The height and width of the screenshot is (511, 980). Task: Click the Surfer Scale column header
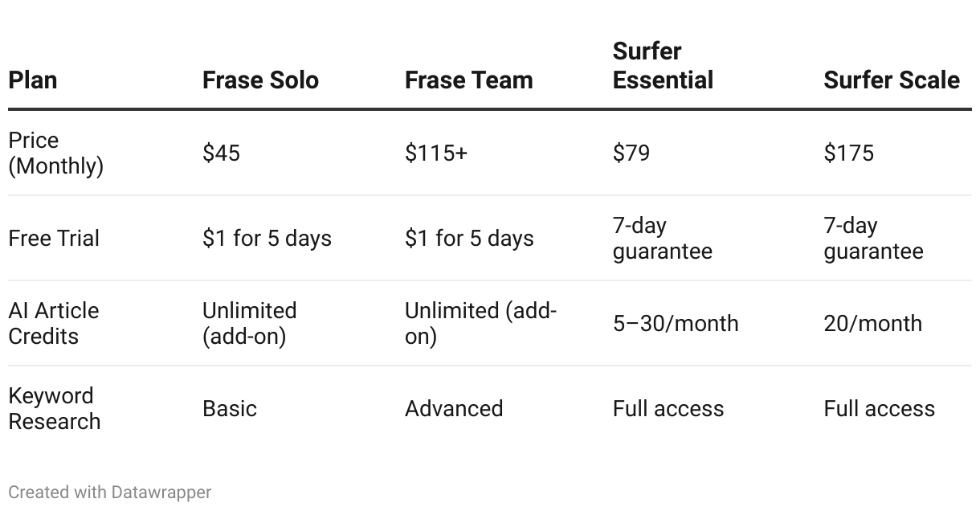click(892, 80)
